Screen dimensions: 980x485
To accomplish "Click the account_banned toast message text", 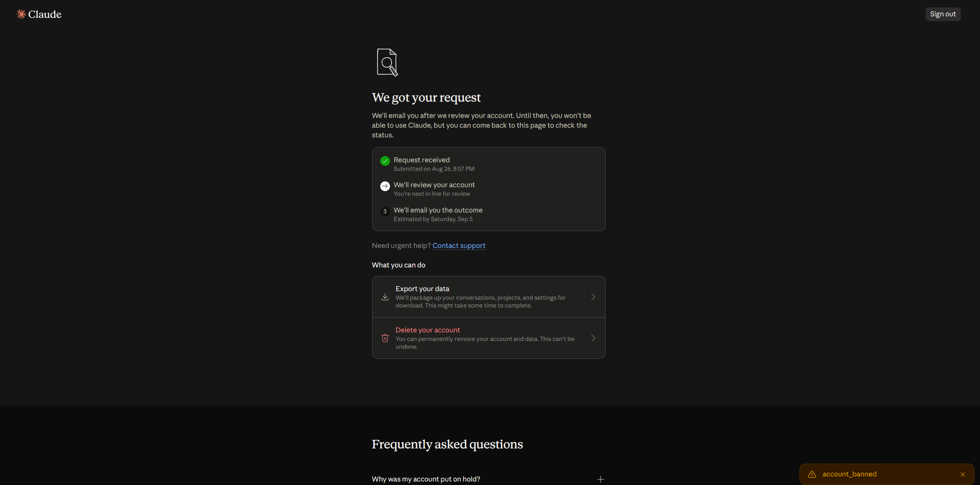I will coord(849,474).
